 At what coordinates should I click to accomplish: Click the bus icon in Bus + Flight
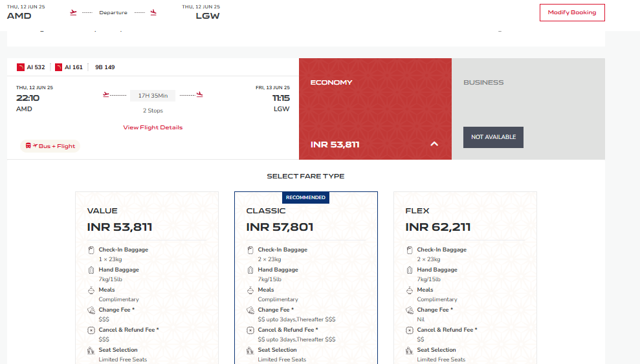click(28, 145)
